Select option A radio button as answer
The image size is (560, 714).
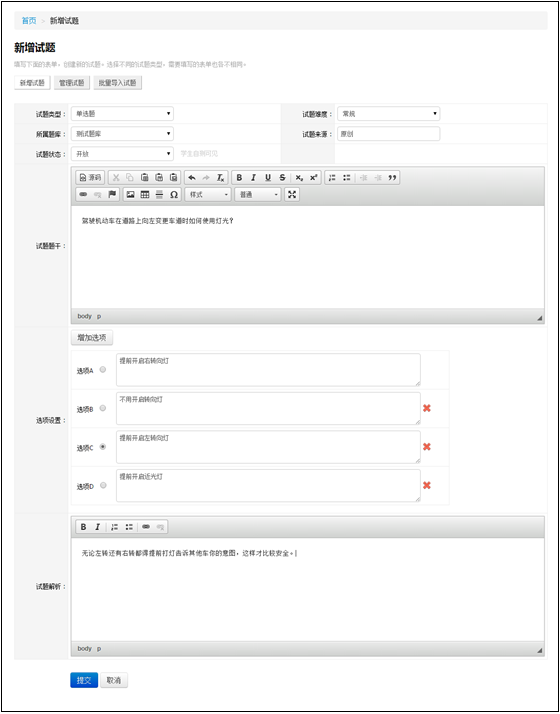103,370
